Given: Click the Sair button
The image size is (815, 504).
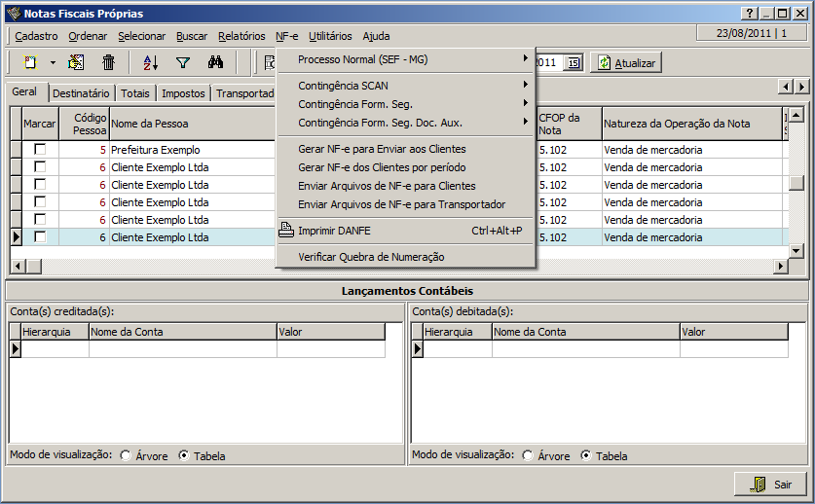Looking at the screenshot, I should pos(769,484).
